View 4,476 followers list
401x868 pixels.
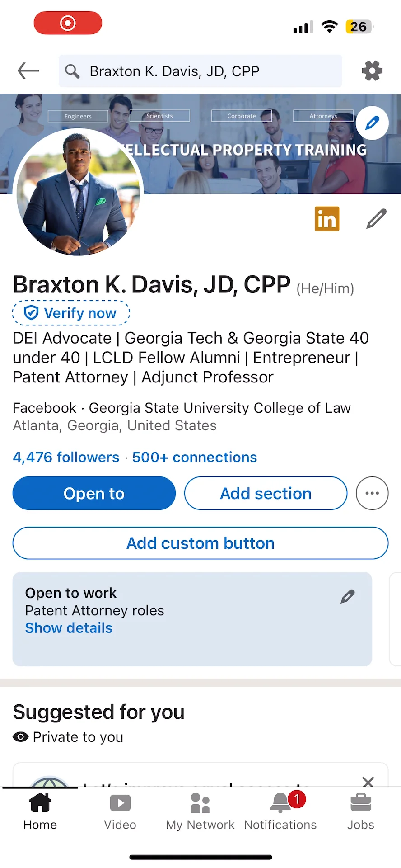[x=66, y=457]
